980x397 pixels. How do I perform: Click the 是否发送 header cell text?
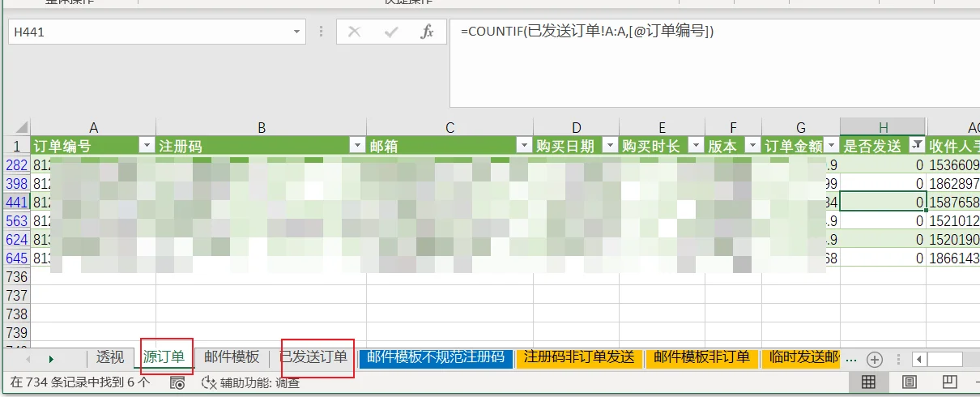click(x=872, y=146)
